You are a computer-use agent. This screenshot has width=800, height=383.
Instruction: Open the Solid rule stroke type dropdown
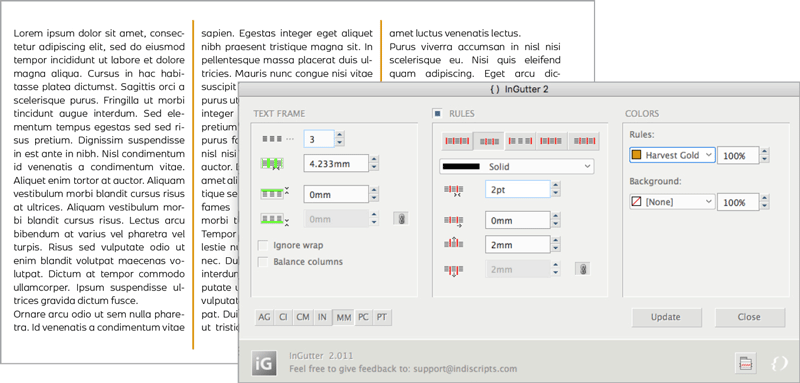tap(516, 167)
